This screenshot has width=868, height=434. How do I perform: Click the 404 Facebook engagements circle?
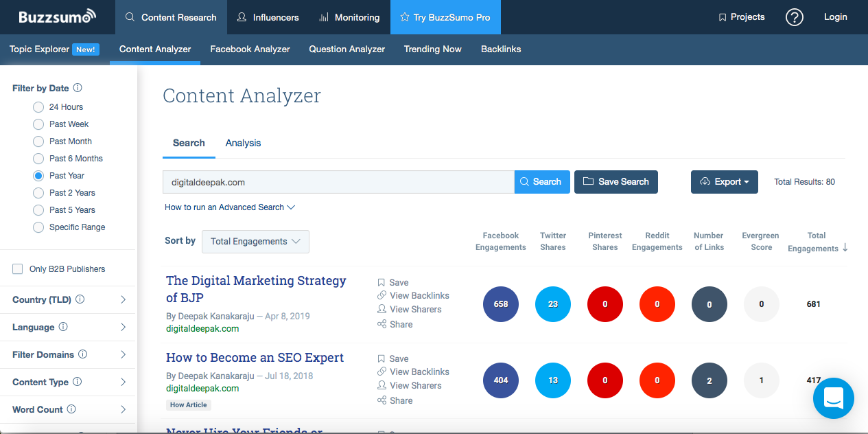click(x=501, y=380)
